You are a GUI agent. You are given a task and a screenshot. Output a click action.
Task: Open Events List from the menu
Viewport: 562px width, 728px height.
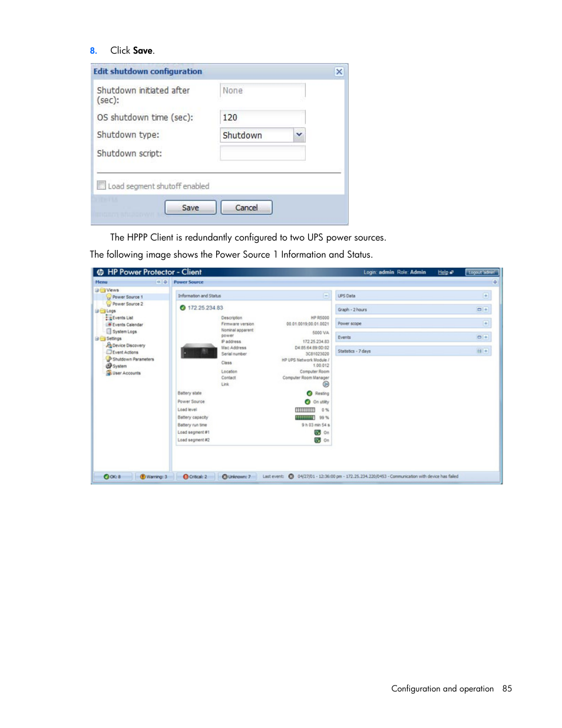[x=122, y=318]
